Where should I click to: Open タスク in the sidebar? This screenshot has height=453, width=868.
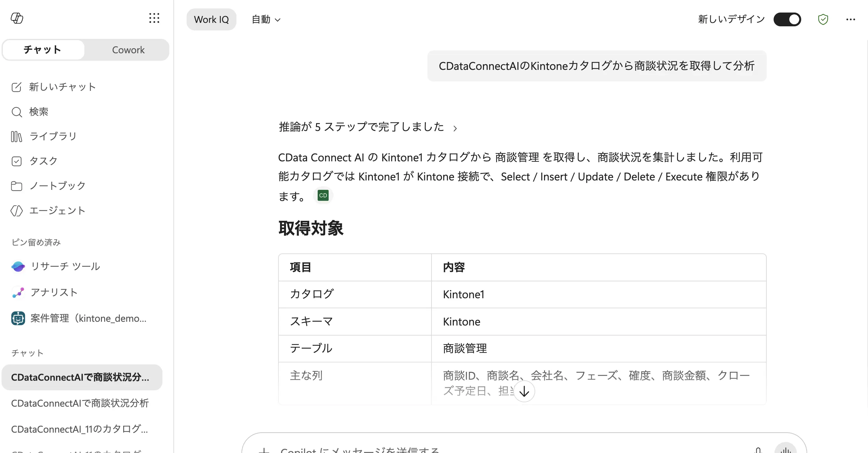[44, 161]
